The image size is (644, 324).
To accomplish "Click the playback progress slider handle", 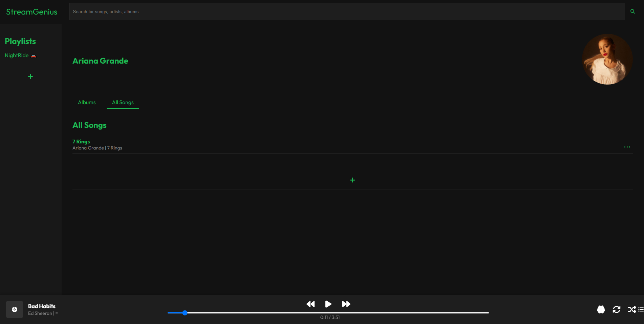I will point(185,313).
